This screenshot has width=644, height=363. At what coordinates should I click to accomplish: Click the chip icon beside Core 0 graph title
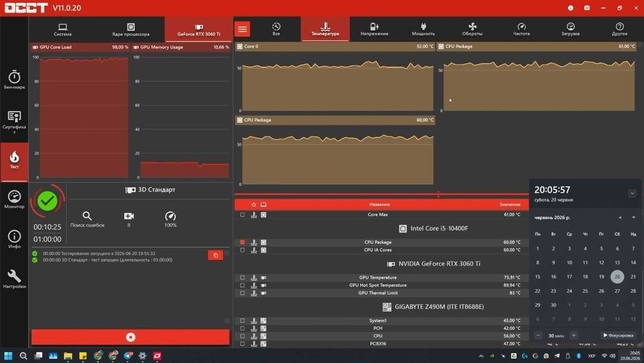240,46
